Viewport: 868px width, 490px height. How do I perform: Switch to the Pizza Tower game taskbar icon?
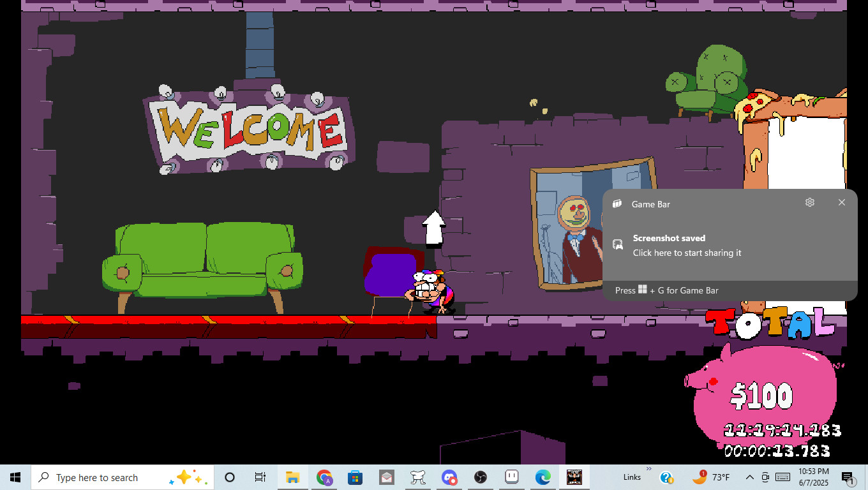tap(574, 477)
